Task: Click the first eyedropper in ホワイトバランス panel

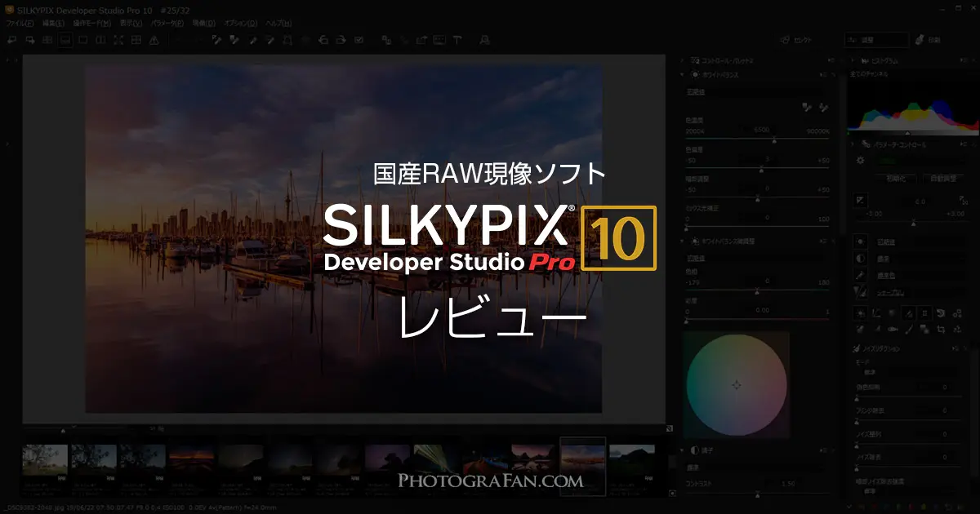Action: tap(807, 106)
